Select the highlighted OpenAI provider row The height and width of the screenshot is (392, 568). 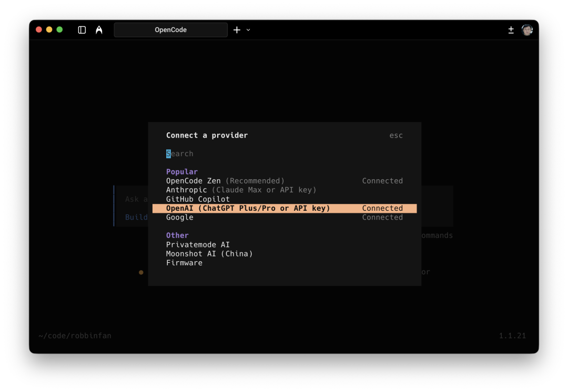[x=284, y=209]
